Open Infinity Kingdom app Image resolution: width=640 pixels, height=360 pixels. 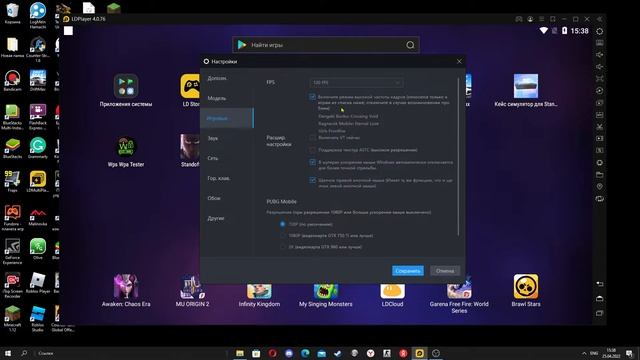click(259, 295)
